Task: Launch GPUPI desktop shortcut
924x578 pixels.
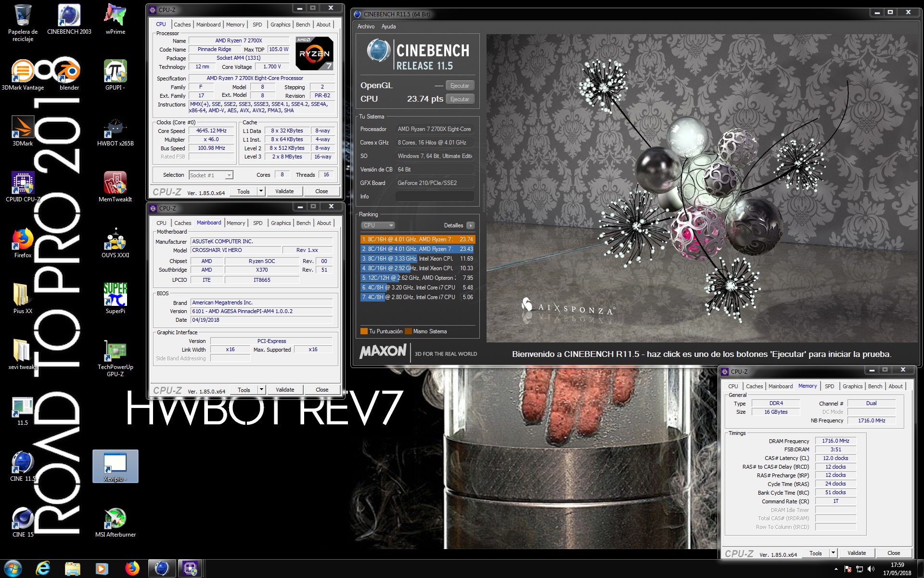Action: pos(115,75)
